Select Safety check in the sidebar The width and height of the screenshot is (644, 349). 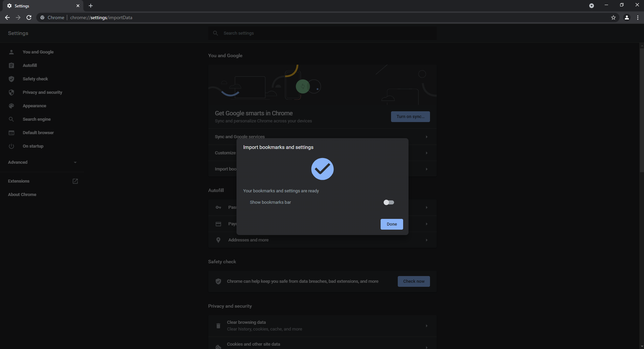tap(35, 79)
